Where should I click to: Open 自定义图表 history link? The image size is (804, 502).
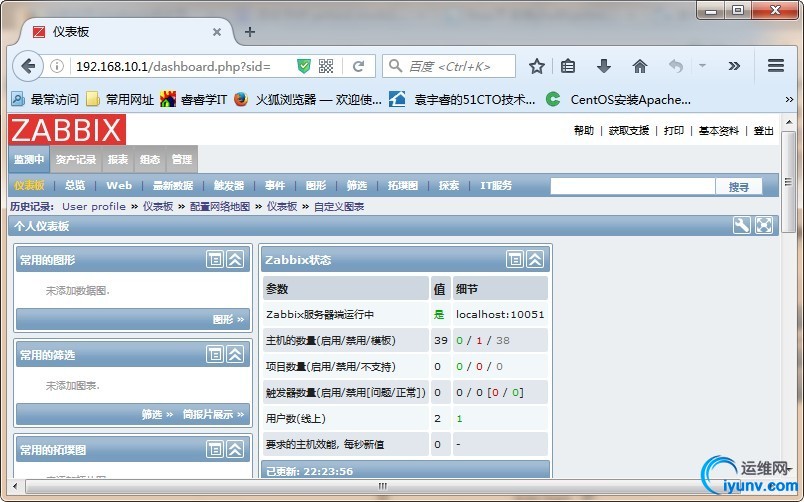pos(339,207)
